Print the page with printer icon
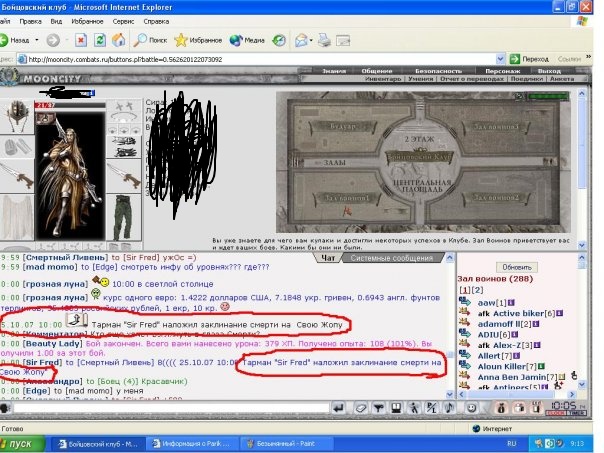Screen dimensions: 604x453 [324, 40]
